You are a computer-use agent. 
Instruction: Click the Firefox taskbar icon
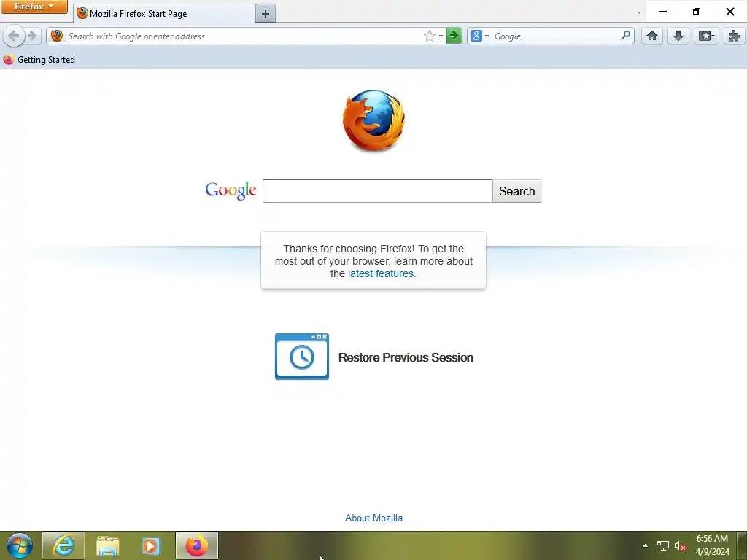pos(197,545)
